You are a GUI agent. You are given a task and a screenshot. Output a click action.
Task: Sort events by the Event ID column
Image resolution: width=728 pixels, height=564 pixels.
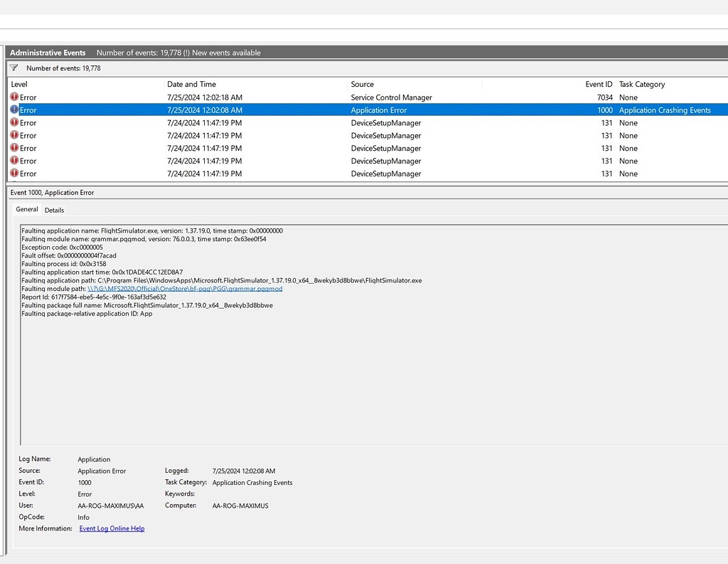599,84
